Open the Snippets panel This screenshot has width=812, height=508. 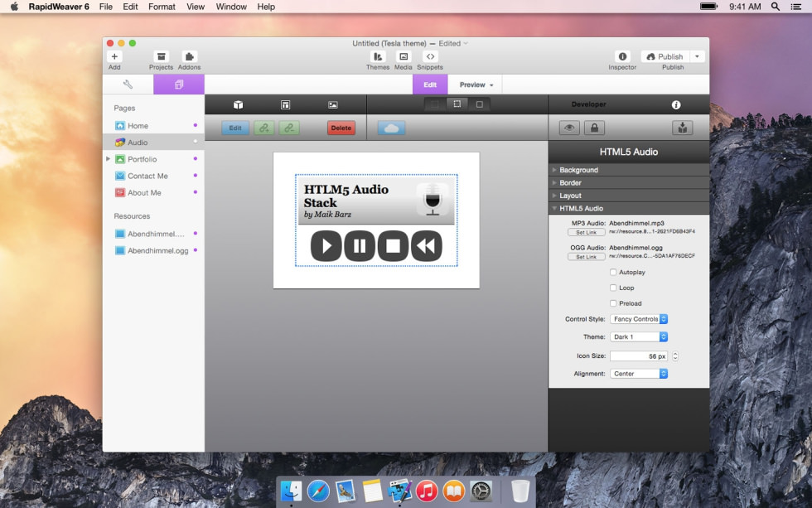[430, 57]
